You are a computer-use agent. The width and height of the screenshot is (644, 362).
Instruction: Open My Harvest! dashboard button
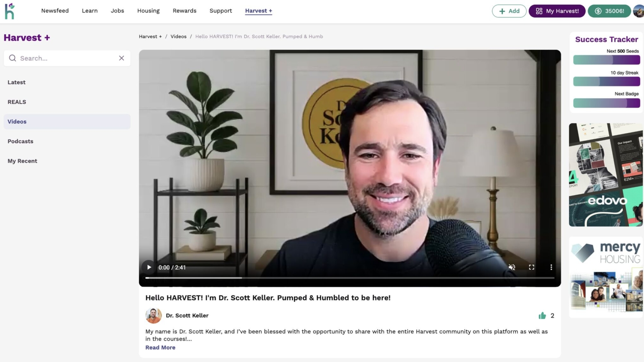pyautogui.click(x=557, y=11)
